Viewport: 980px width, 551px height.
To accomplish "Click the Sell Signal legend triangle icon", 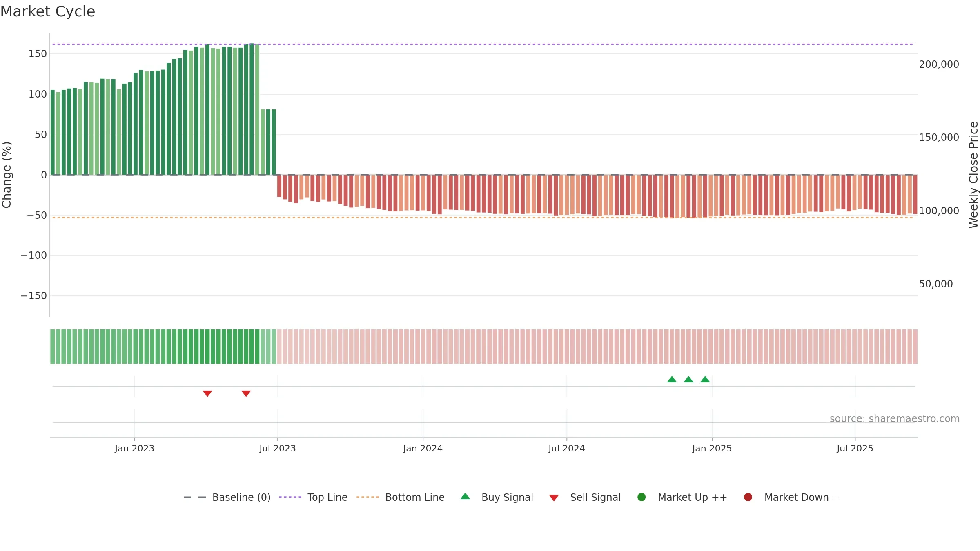I will pyautogui.click(x=554, y=498).
